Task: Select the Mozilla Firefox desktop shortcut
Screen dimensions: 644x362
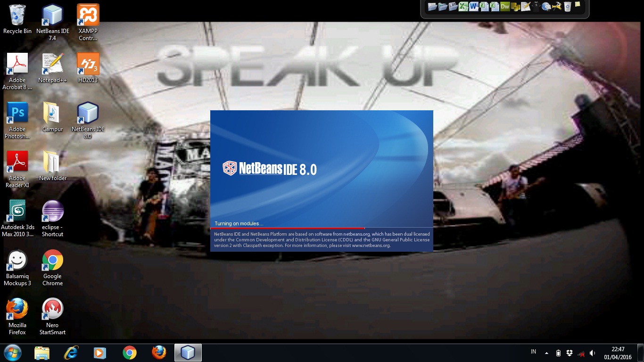Action: coord(17,316)
